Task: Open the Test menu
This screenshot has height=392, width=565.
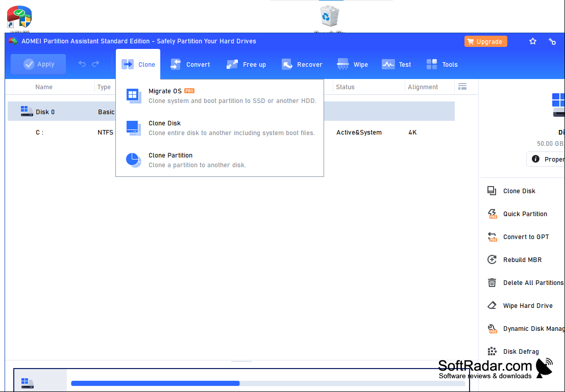Action: (x=397, y=64)
